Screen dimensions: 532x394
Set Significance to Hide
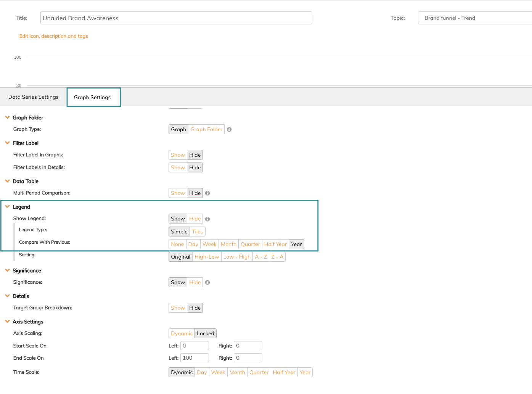tap(195, 282)
